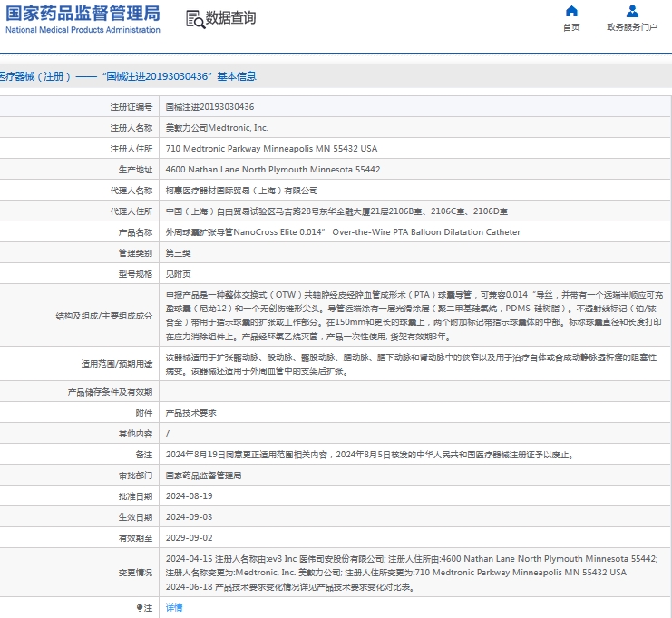Click the 见附页 model specification value
The image size is (672, 618).
[179, 274]
